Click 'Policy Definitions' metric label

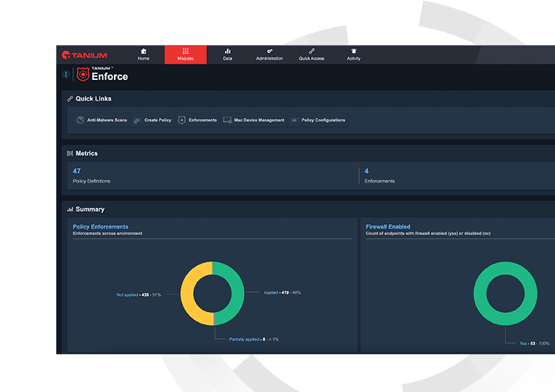pyautogui.click(x=91, y=181)
